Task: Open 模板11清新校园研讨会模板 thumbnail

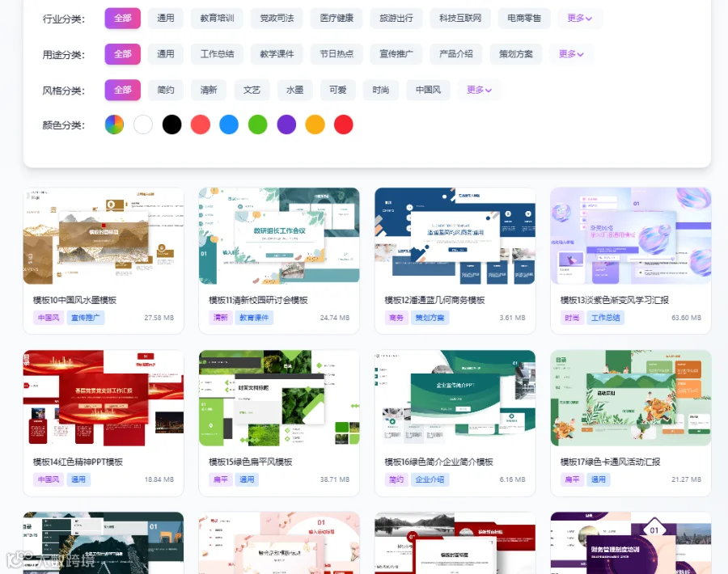Action: coord(279,236)
